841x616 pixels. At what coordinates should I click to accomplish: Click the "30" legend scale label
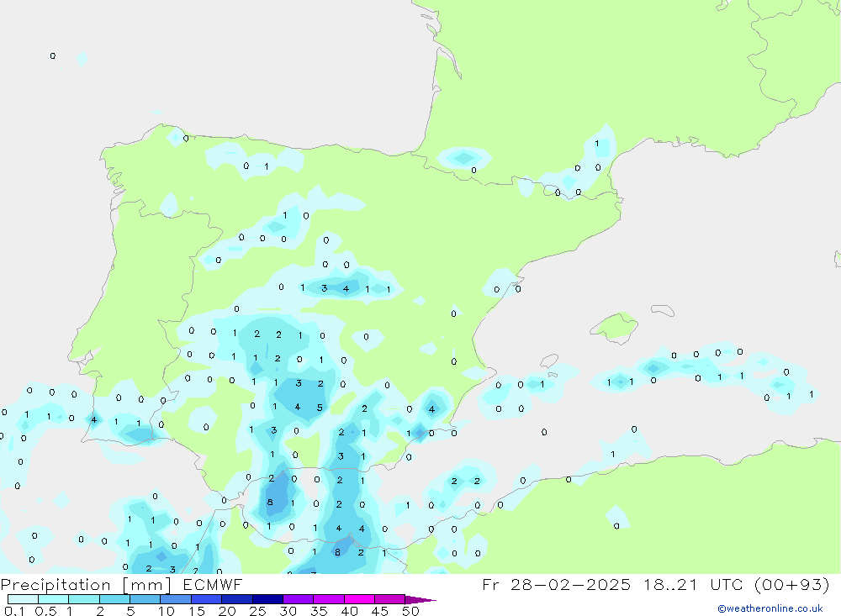288,611
